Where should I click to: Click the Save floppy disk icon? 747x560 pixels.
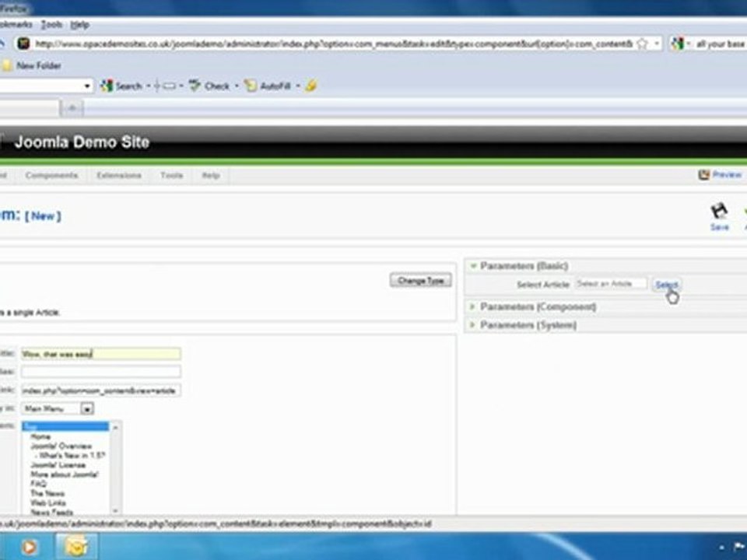coord(719,211)
